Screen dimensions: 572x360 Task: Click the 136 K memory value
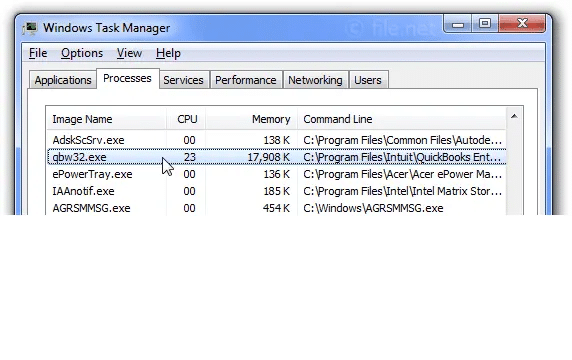[x=277, y=174]
